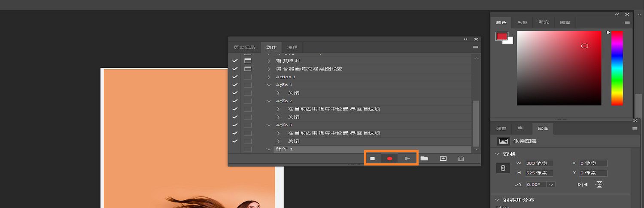Click the hue spectrum slider
Image resolution: width=644 pixels, height=208 pixels.
point(617,68)
